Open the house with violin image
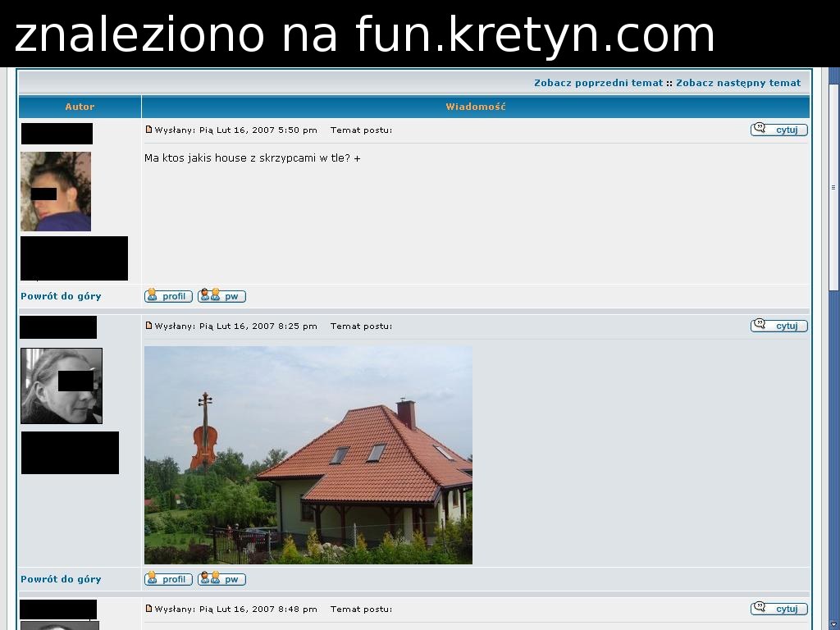The height and width of the screenshot is (630, 840). pos(308,454)
